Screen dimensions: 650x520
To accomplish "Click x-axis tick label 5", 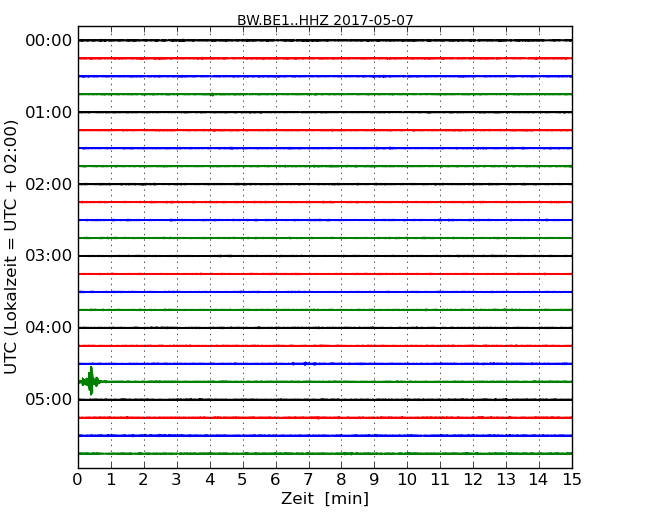I will point(243,480).
